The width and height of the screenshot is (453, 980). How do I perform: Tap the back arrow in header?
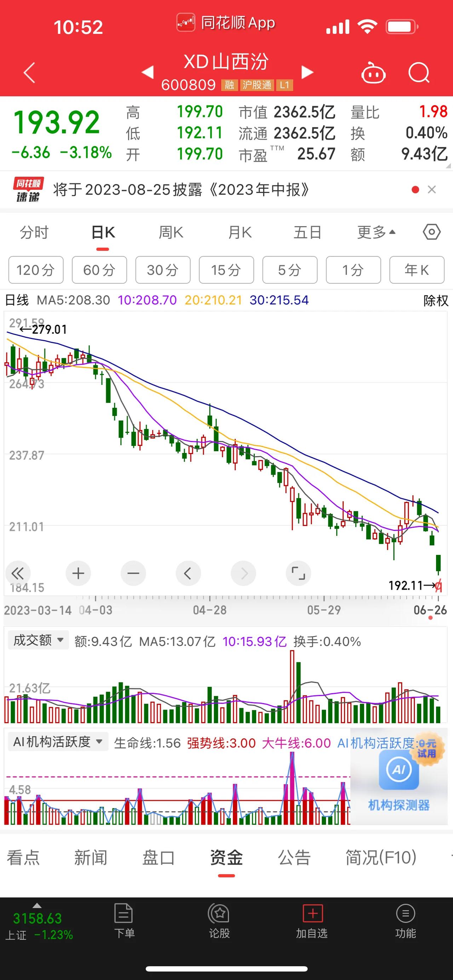click(29, 72)
